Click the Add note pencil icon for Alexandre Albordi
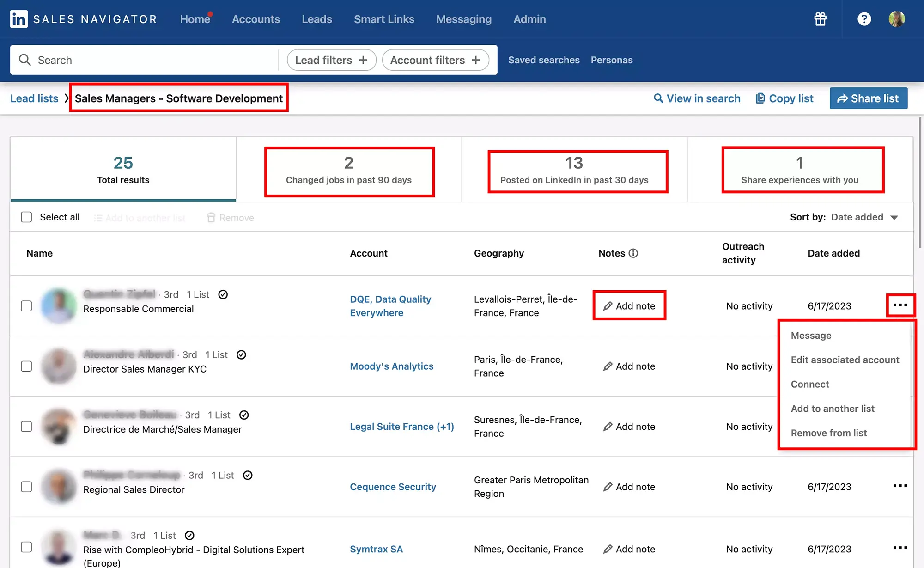The height and width of the screenshot is (568, 924). 606,365
